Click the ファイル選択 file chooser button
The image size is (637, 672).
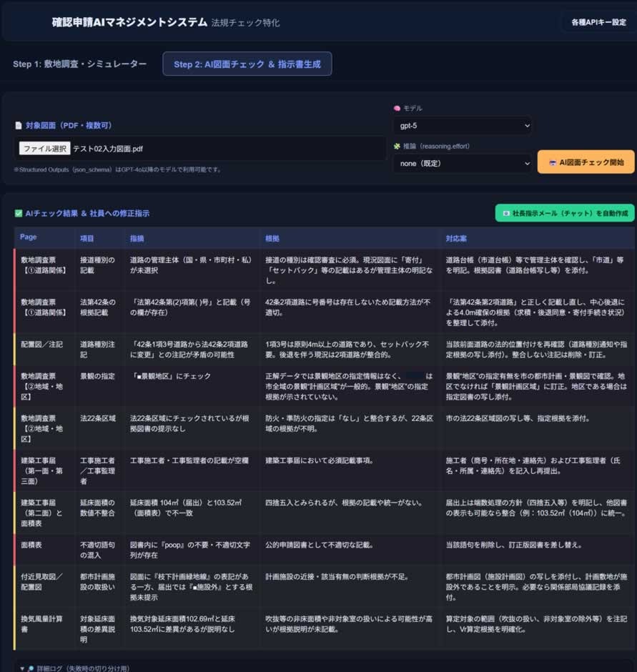click(44, 148)
